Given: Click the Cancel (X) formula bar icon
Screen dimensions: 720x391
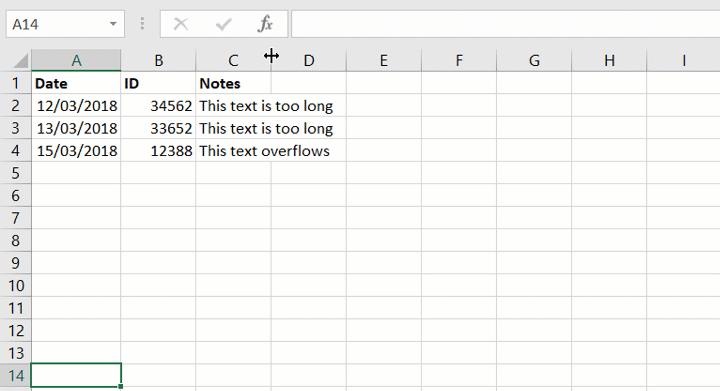Looking at the screenshot, I should click(x=181, y=24).
